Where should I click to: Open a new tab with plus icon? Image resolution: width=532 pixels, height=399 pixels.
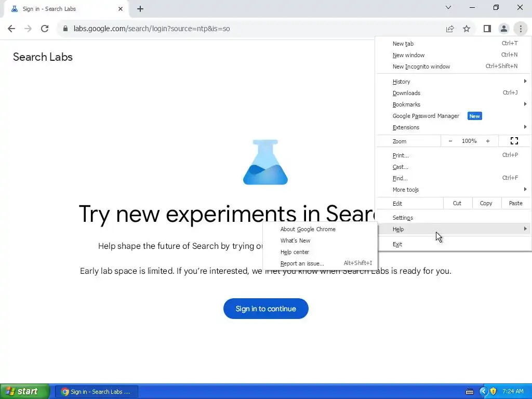point(140,9)
